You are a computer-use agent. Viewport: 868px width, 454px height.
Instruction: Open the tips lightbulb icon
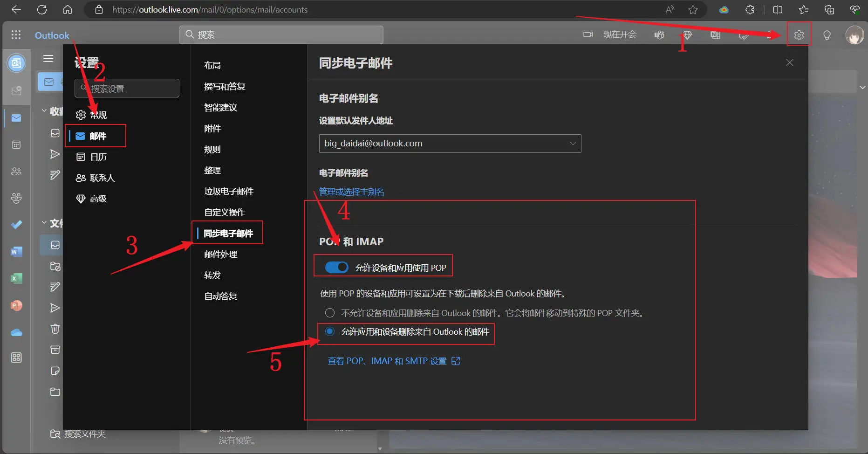tap(827, 35)
